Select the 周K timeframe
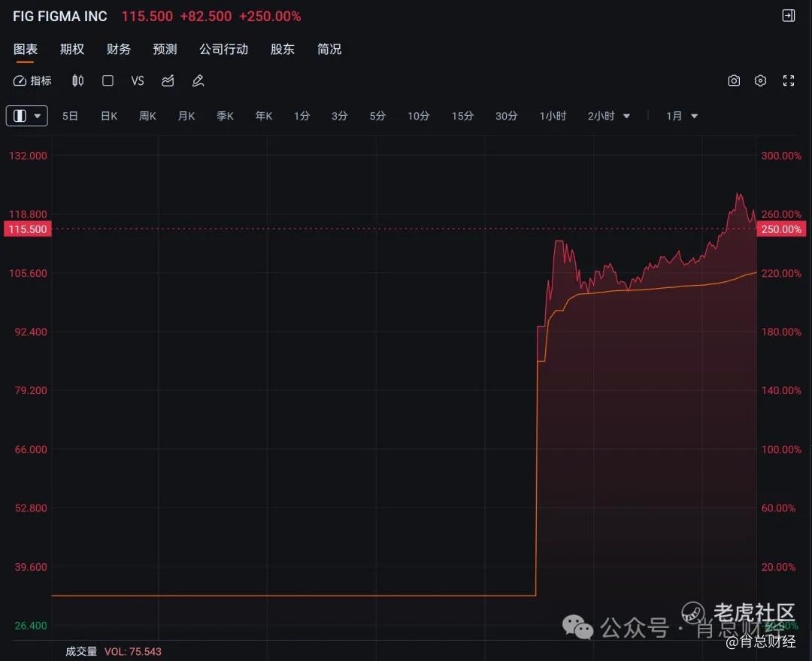The height and width of the screenshot is (661, 812). tap(147, 116)
